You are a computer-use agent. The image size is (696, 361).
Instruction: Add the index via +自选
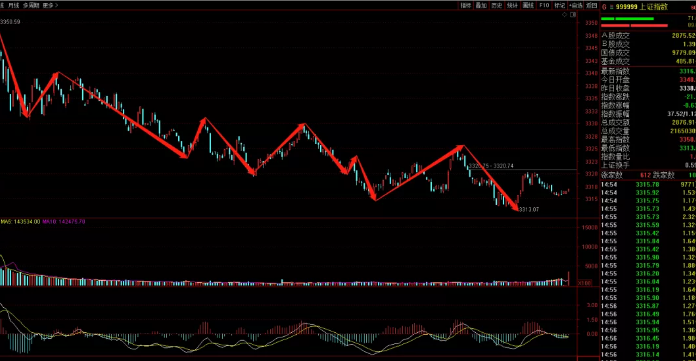pyautogui.click(x=576, y=5)
